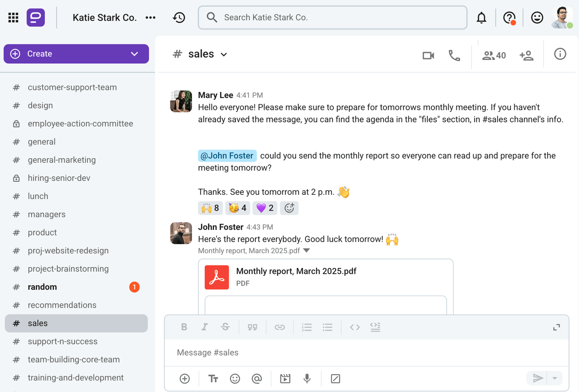Switch to the #random channel
This screenshot has width=579, height=392.
coord(42,286)
